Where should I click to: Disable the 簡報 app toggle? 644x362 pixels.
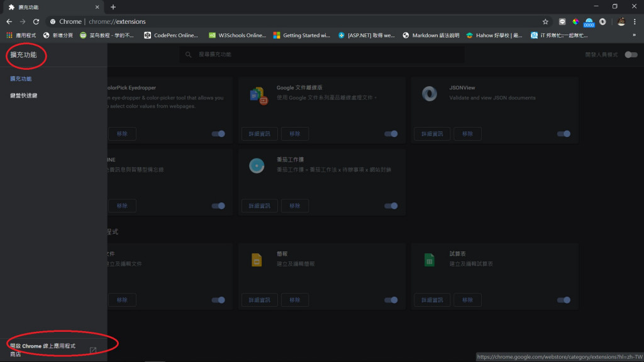click(391, 300)
